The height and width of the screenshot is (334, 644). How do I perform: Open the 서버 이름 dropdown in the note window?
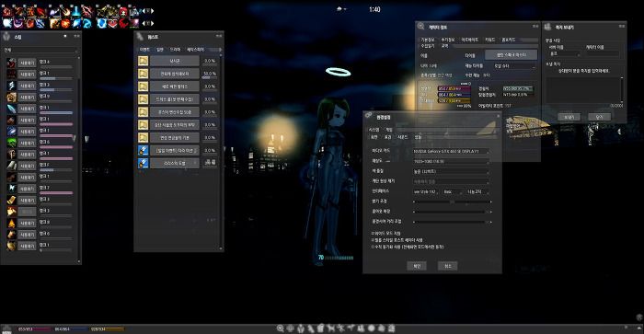click(x=565, y=53)
